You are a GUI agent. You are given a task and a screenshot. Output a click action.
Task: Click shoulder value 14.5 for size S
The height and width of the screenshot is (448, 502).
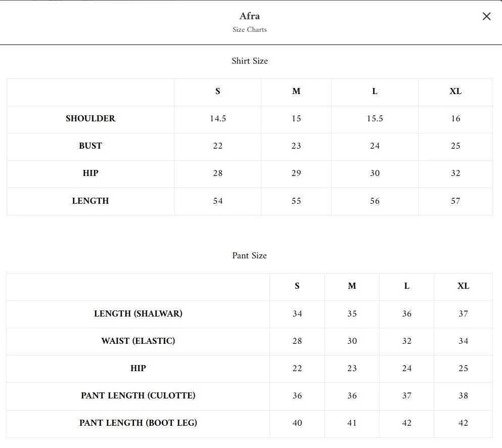pos(218,119)
